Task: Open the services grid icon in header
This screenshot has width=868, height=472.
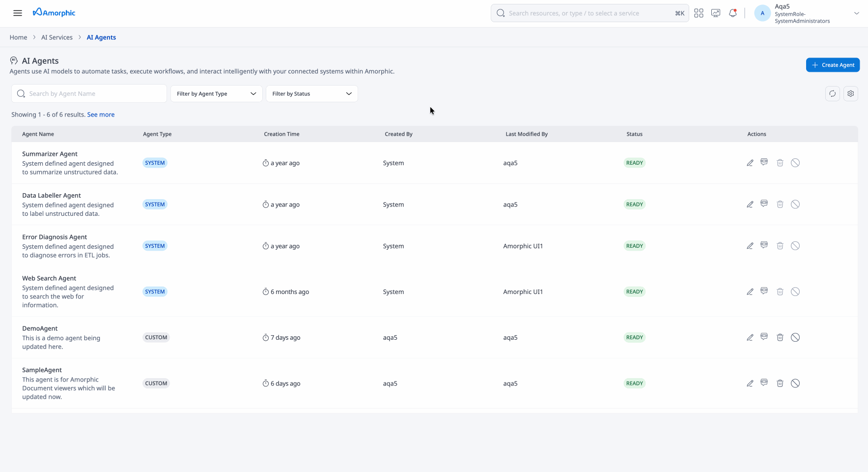Action: point(699,13)
